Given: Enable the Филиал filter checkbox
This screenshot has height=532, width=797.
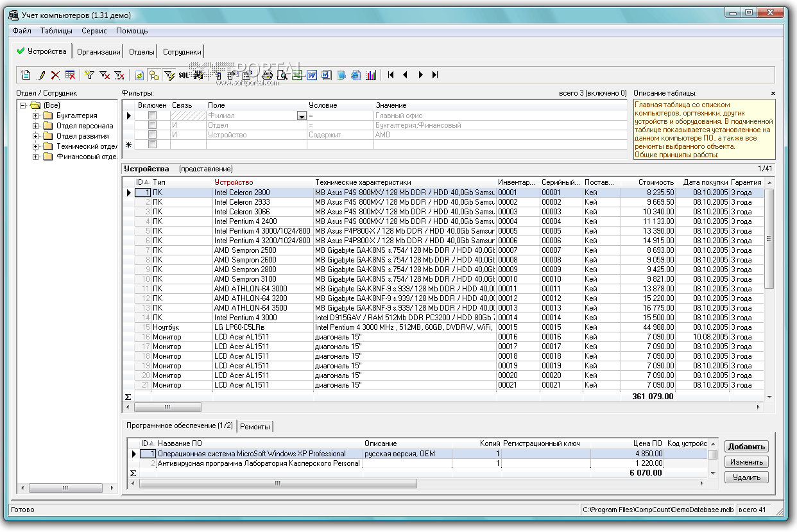Looking at the screenshot, I should [x=152, y=116].
